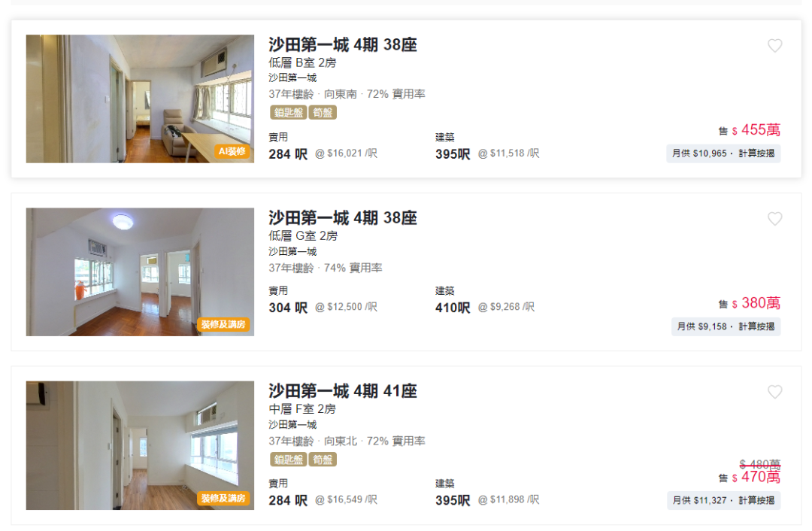812x531 pixels.
Task: Select the 筍盤 tag on the first listing
Action: pos(323,112)
